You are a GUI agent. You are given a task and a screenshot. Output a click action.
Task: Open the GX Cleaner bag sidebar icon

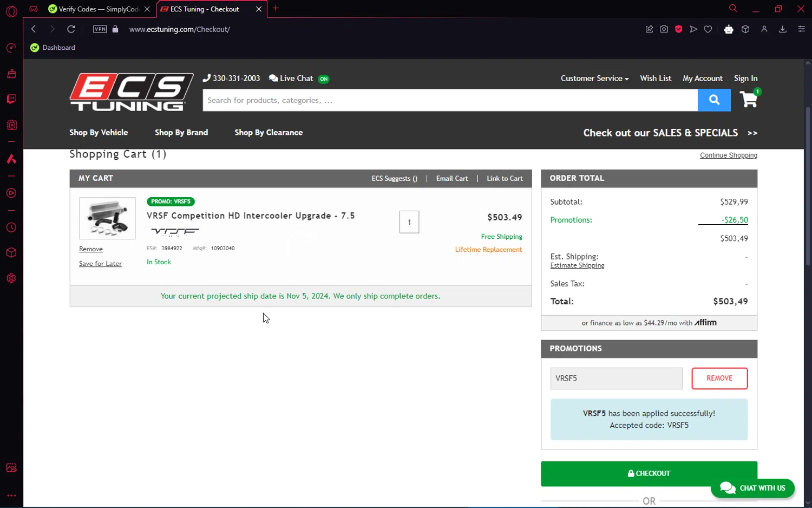click(x=11, y=74)
